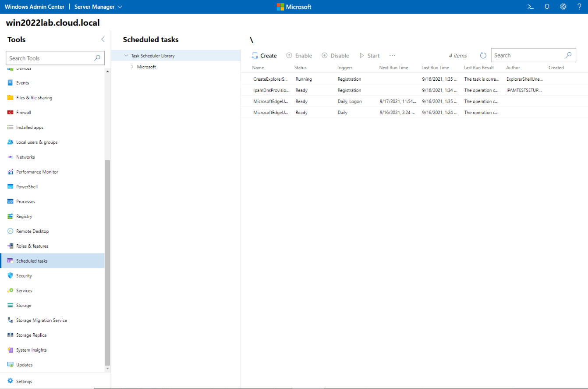Open the Storage Replica tool label

pos(31,335)
